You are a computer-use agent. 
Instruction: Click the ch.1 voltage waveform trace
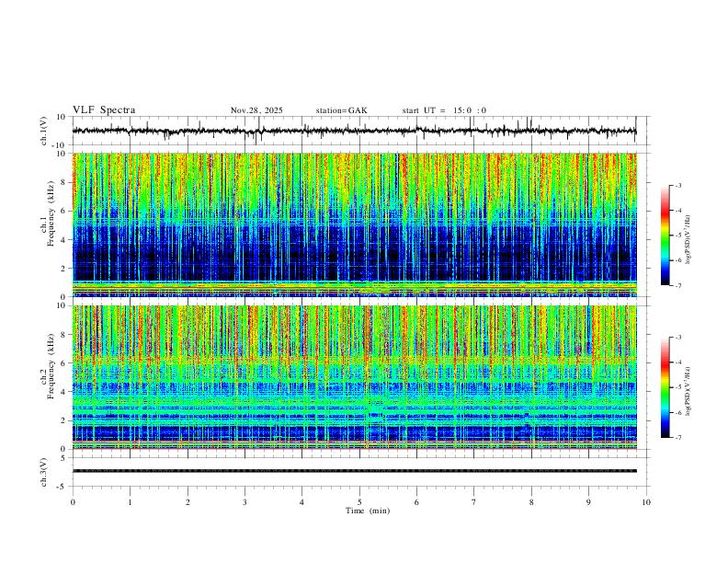click(x=354, y=131)
